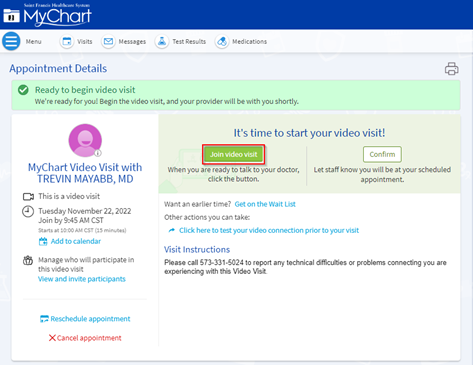Go to Visits in the navigation bar
Image resolution: width=473 pixels, height=365 pixels.
tap(85, 42)
